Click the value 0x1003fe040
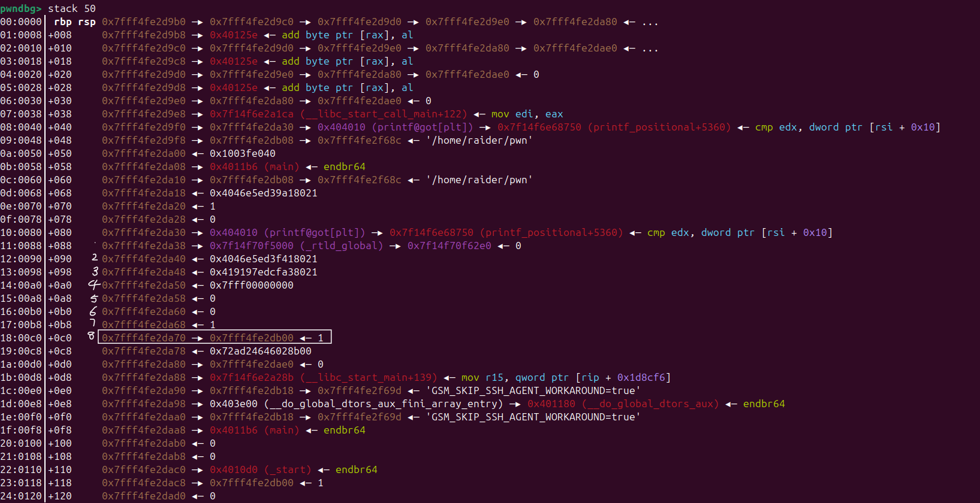This screenshot has width=980, height=503. [243, 153]
